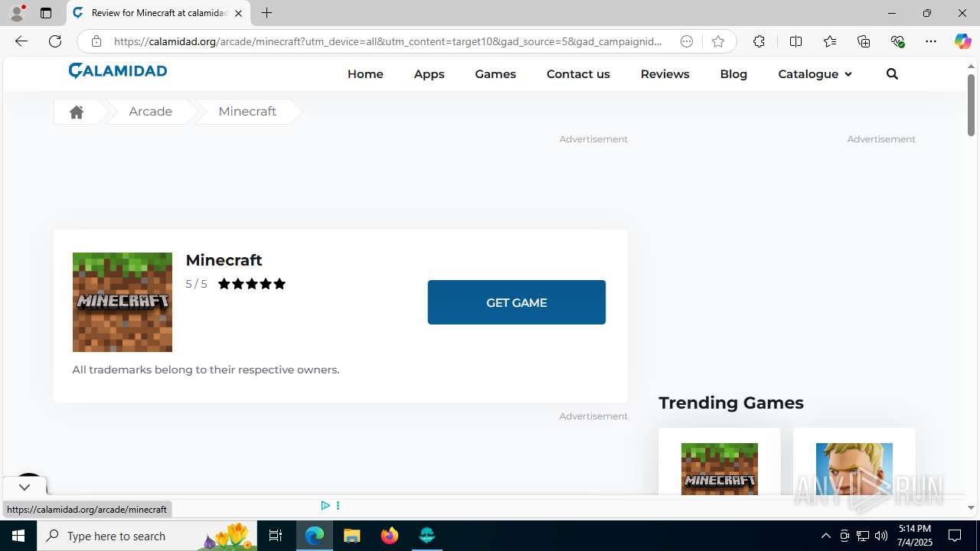The image size is (980, 551).
Task: Click the large Minecraft game thumbnail
Action: tap(122, 302)
